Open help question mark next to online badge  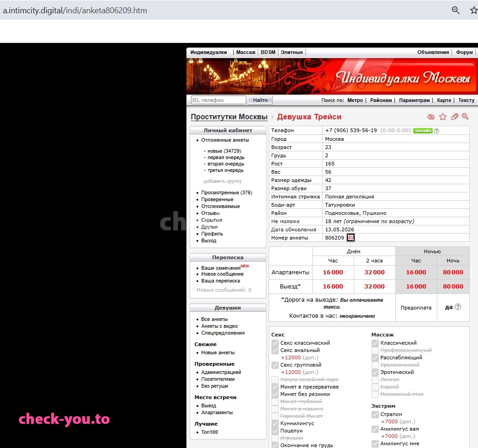click(x=436, y=131)
